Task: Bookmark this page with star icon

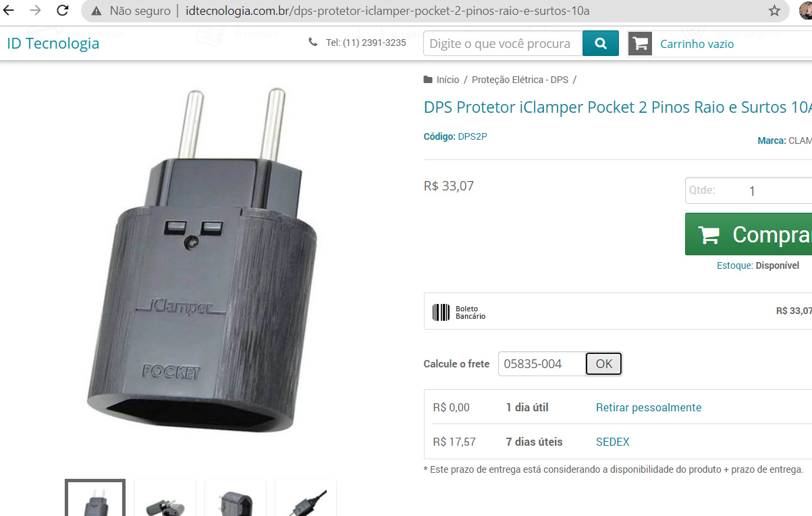Action: click(x=774, y=11)
